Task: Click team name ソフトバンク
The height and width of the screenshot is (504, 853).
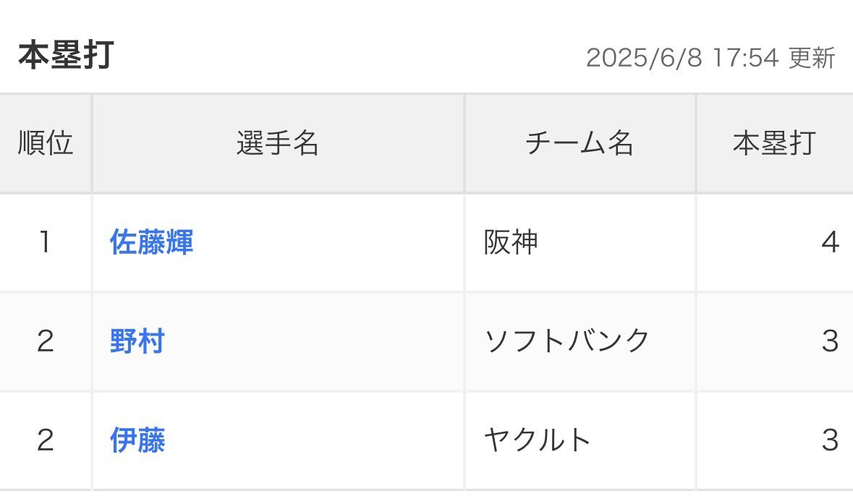Action: coord(566,341)
